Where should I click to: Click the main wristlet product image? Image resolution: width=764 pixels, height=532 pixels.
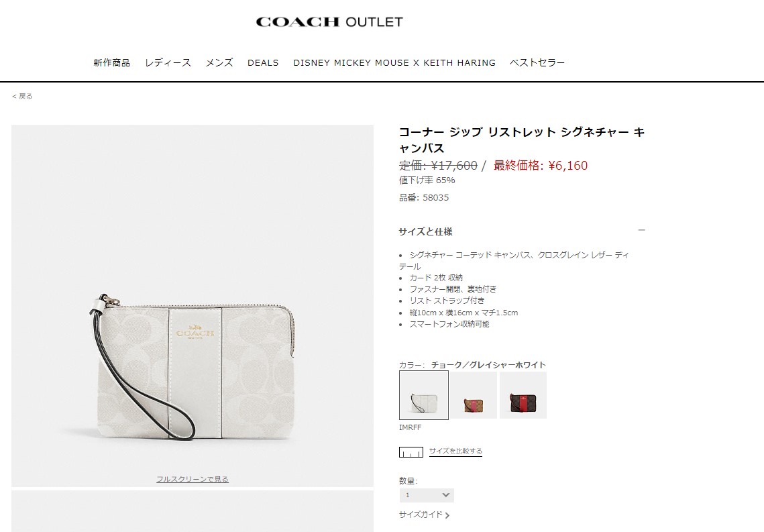pos(193,305)
